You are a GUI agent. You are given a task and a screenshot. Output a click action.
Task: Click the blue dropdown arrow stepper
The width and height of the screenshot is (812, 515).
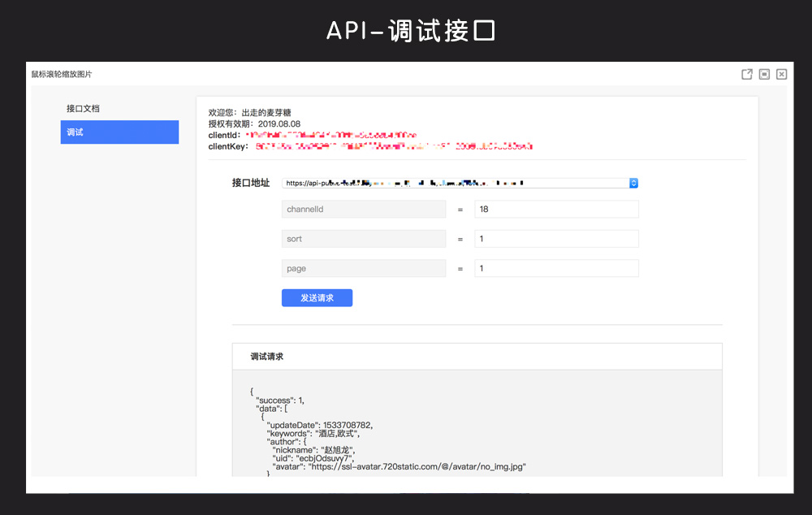(634, 184)
